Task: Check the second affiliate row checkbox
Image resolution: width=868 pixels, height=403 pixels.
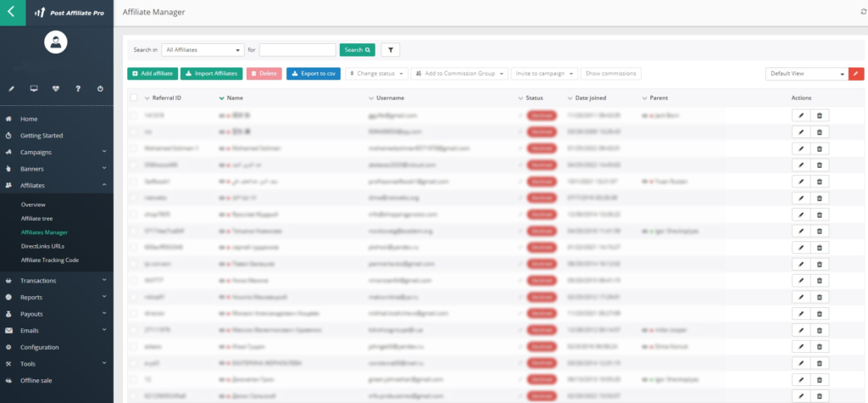Action: [x=134, y=132]
